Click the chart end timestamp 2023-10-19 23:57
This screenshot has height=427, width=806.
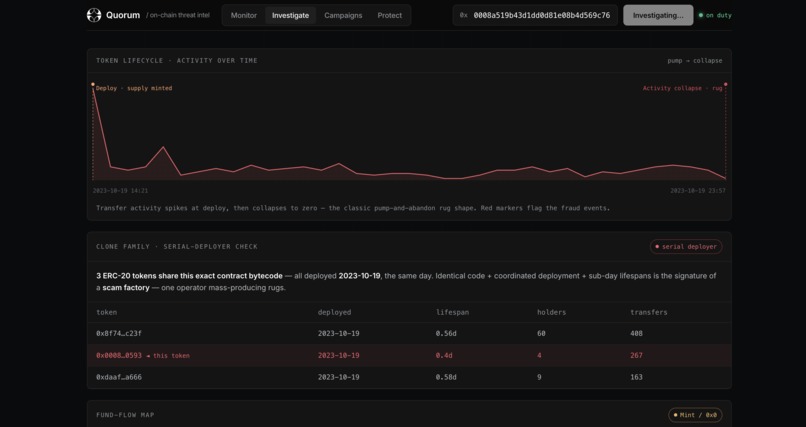698,191
